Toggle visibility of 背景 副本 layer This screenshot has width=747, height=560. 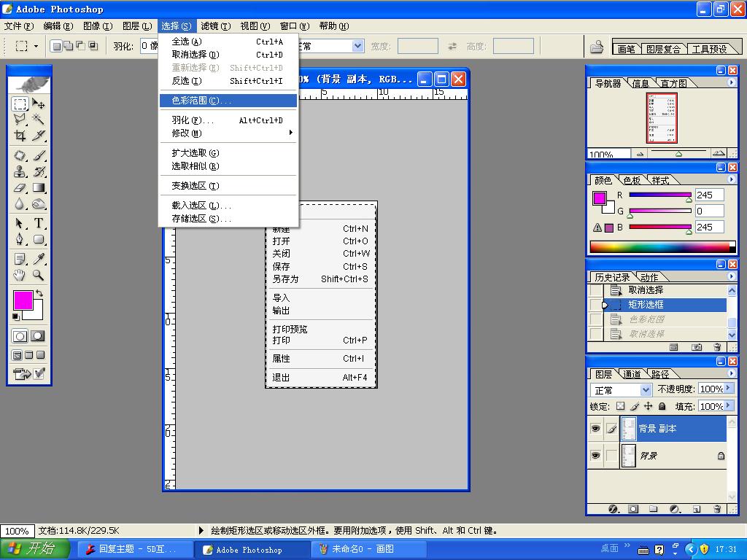pyautogui.click(x=595, y=429)
